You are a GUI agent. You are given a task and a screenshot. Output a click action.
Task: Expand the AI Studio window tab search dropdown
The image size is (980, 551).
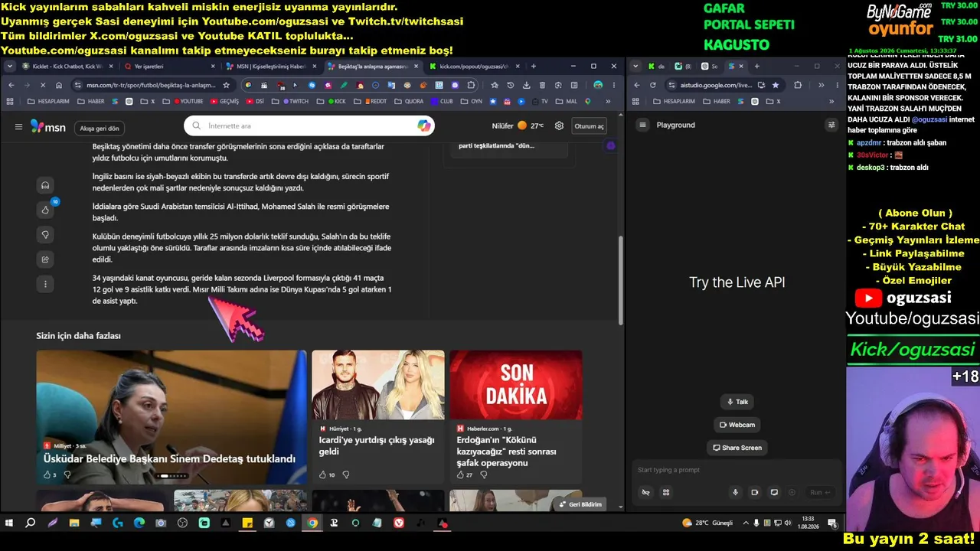click(x=635, y=67)
